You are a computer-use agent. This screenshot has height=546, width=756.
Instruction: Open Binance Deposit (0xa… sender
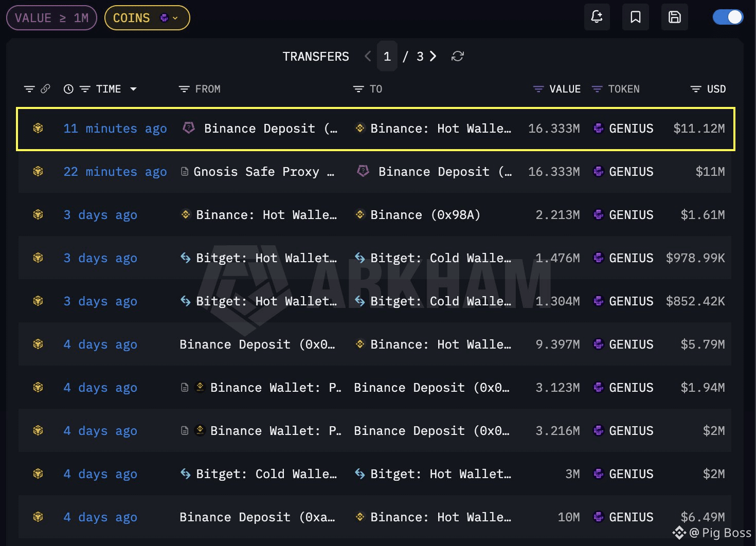pyautogui.click(x=257, y=517)
